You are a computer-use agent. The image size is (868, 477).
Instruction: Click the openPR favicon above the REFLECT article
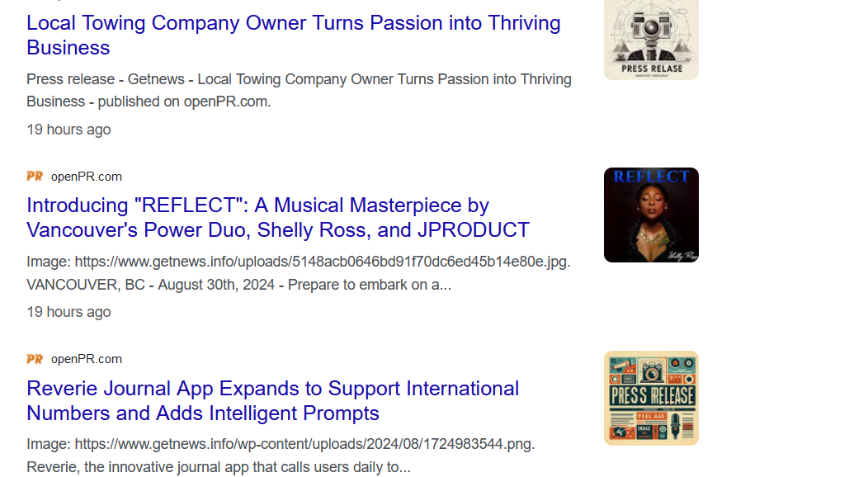click(35, 176)
